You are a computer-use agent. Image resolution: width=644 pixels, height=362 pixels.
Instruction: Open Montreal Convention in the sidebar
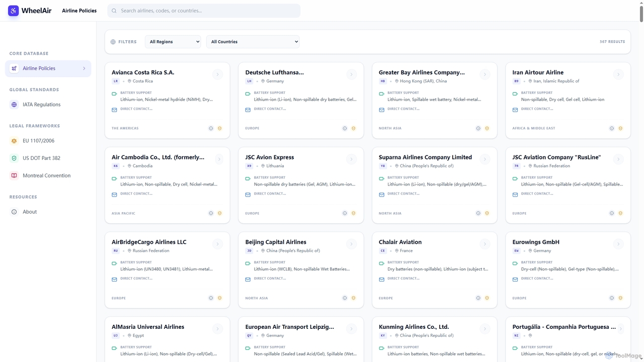(48, 175)
